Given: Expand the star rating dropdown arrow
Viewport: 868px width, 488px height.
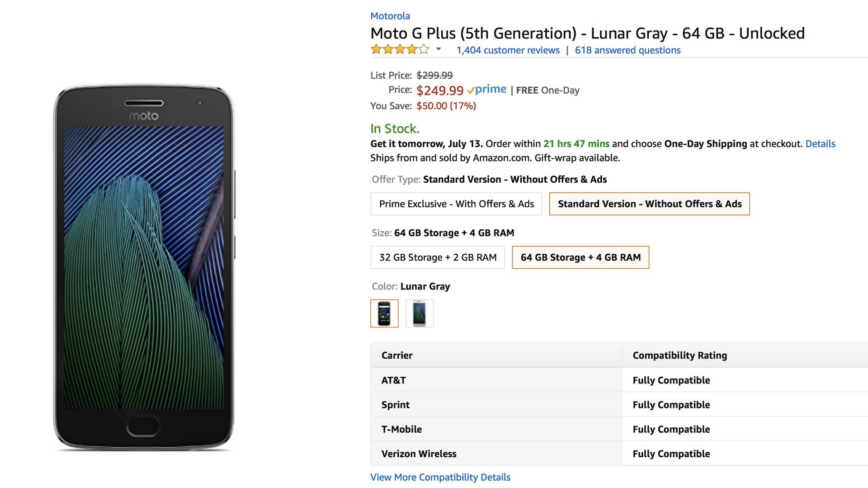Looking at the screenshot, I should coord(438,49).
